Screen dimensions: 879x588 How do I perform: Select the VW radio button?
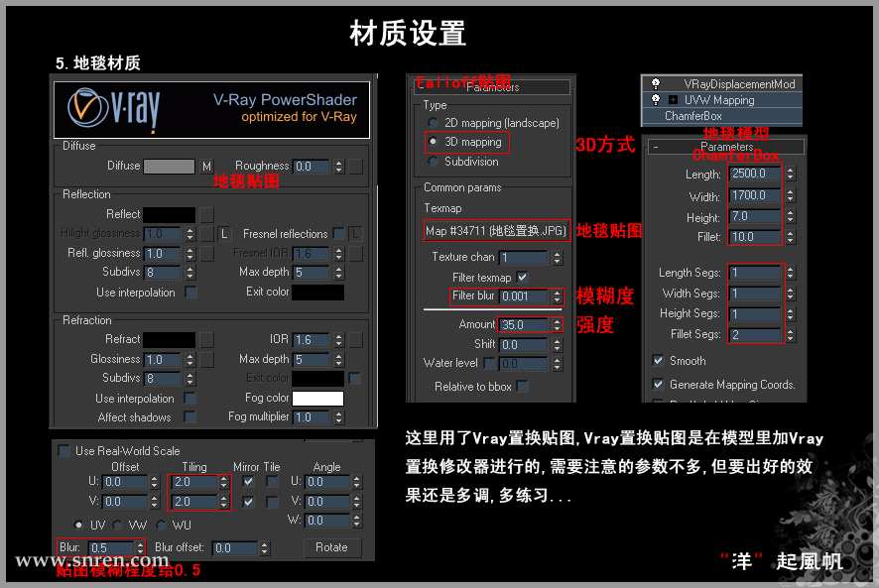pos(117,526)
